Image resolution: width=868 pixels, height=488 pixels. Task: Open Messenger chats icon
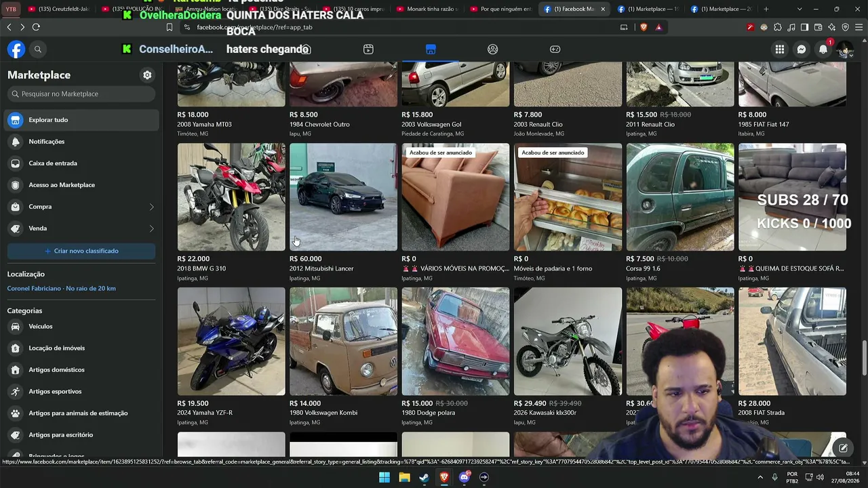coord(802,49)
